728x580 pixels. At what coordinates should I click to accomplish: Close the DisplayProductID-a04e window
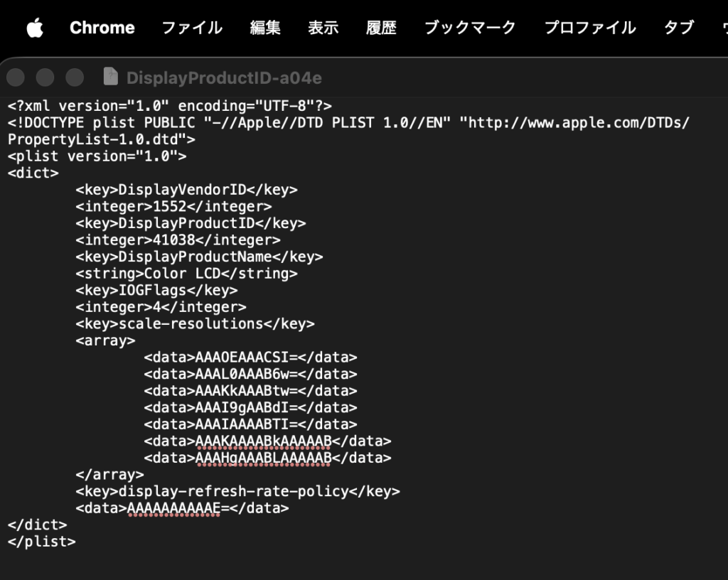[16, 77]
